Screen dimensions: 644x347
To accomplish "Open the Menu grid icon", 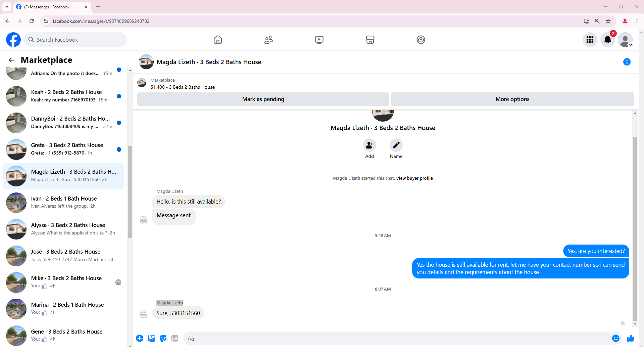I will pos(590,40).
